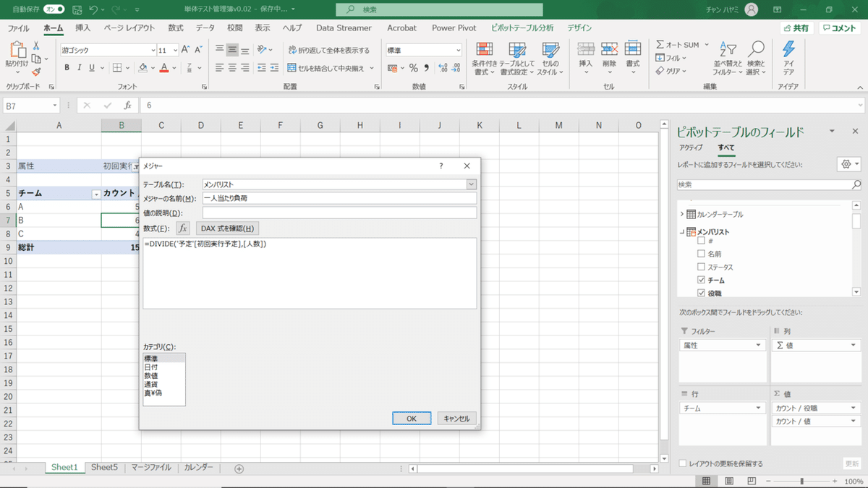Switch to ピボットテーブル分析 tab
The image size is (868, 488).
pos(522,28)
